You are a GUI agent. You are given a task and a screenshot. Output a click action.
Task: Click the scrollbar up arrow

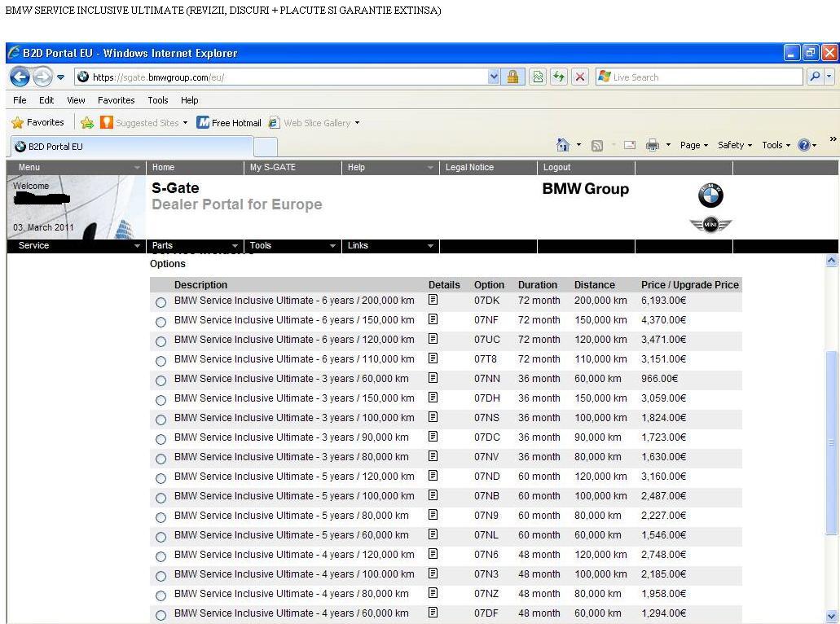(x=831, y=261)
